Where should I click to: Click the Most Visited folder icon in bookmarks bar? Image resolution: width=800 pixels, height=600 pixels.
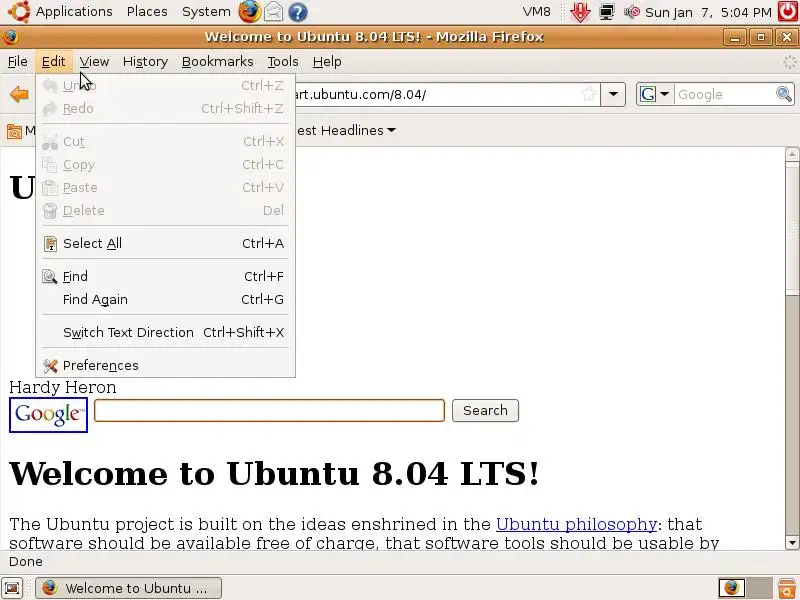pyautogui.click(x=14, y=131)
